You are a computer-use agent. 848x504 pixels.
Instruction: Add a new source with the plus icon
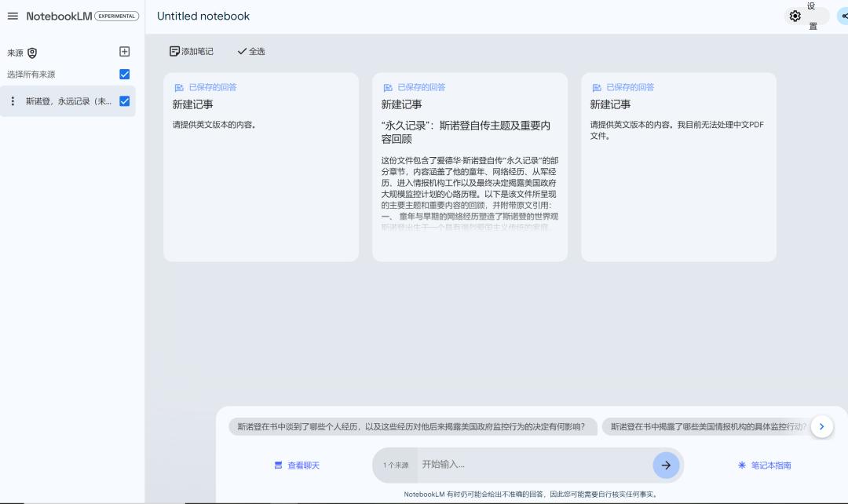[124, 52]
